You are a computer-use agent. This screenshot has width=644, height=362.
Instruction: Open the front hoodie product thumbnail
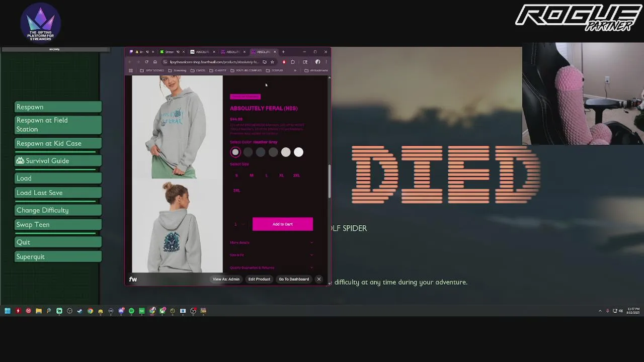click(x=177, y=127)
